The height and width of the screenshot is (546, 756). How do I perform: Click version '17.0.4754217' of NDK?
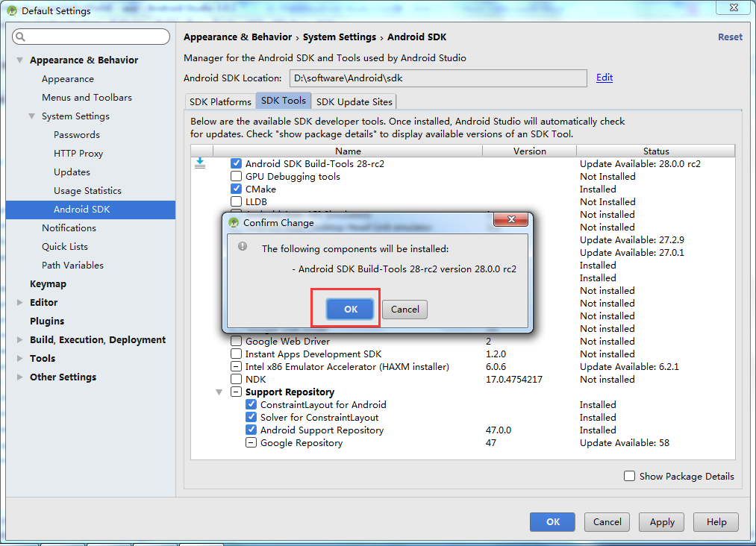coord(514,379)
